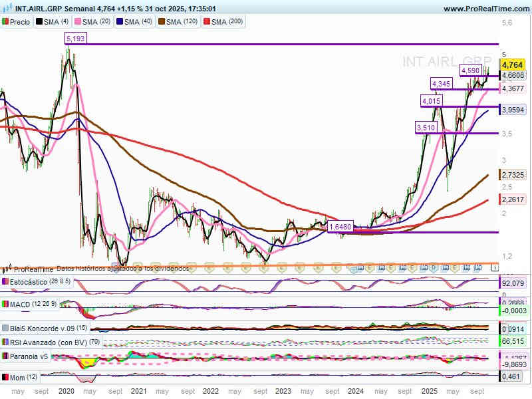Open the www.ProRealTime.com link
Viewport: 532px width, 399px height.
[485, 9]
